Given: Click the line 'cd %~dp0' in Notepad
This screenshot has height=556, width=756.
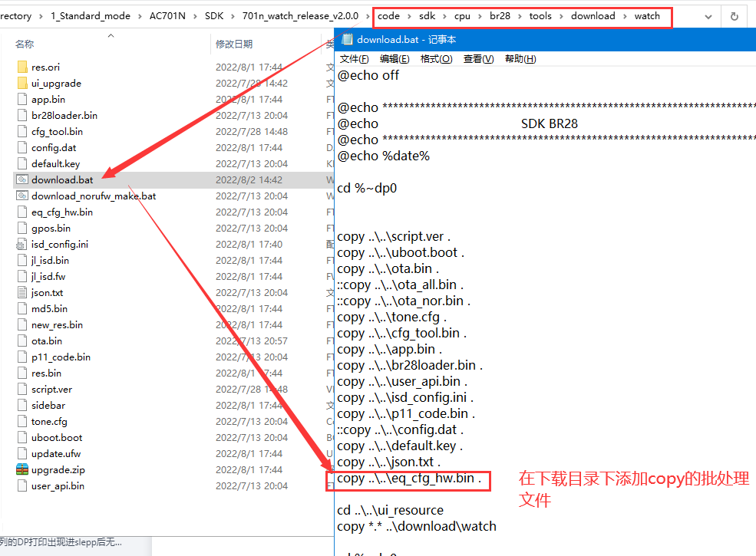Looking at the screenshot, I should (367, 188).
